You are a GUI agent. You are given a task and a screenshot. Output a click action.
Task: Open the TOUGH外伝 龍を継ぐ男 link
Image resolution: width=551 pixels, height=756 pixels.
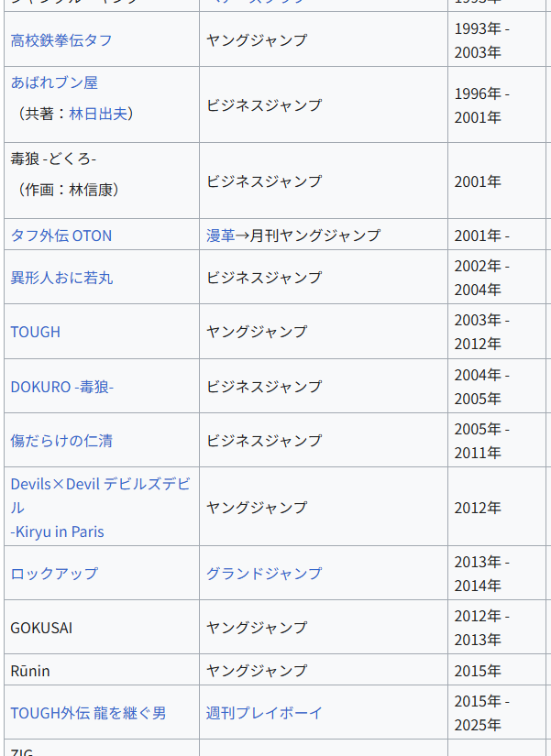(x=89, y=713)
